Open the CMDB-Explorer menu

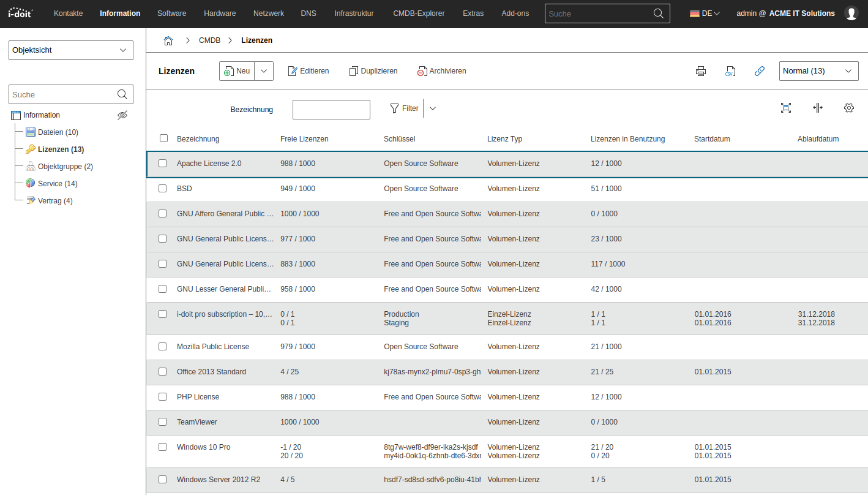pyautogui.click(x=419, y=13)
